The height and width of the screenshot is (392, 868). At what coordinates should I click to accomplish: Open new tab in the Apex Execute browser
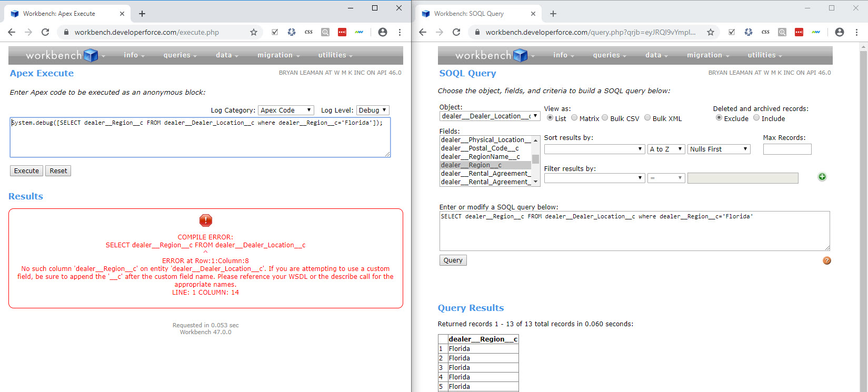pyautogui.click(x=142, y=14)
